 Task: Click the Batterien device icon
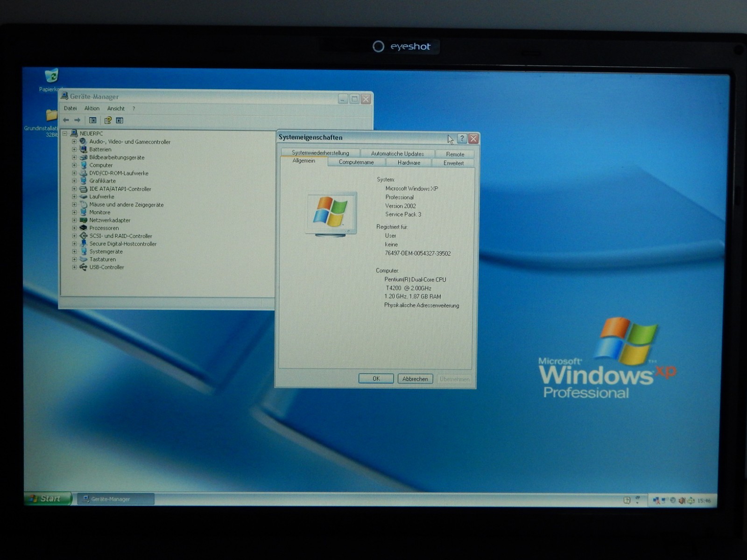coord(84,149)
